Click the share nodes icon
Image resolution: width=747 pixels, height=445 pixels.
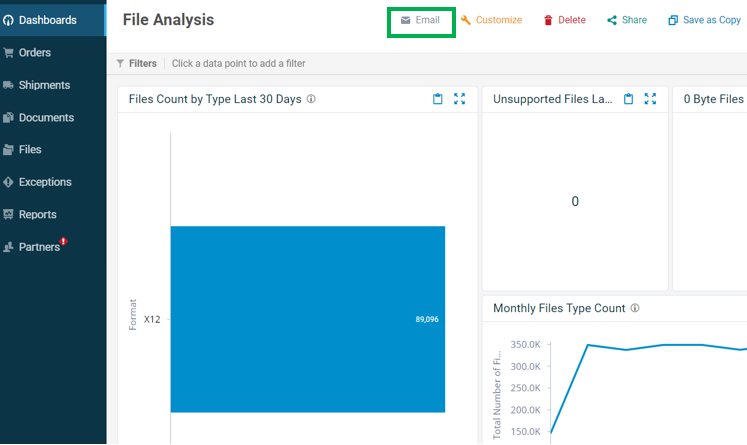click(612, 20)
